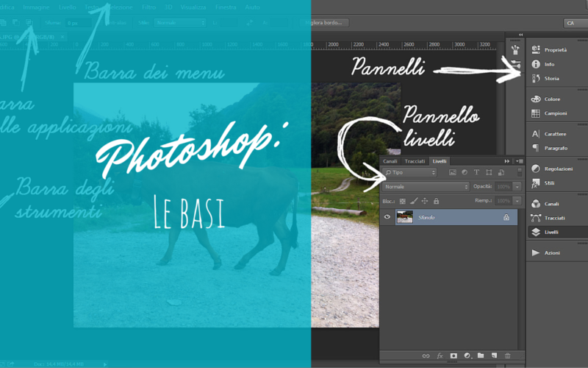Viewport: 588px width, 368px height.
Task: Toggle the layer filter switch on or off
Action: pos(520,172)
